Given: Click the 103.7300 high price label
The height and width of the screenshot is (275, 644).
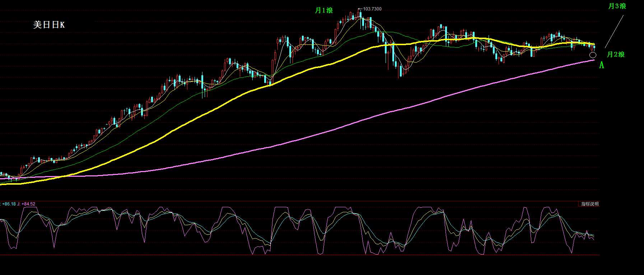Looking at the screenshot, I should (x=372, y=9).
